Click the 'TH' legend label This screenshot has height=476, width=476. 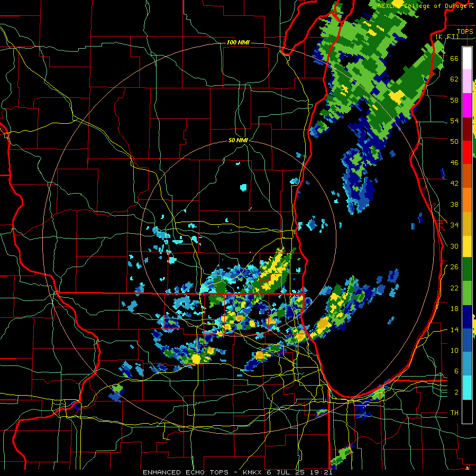[x=454, y=413]
